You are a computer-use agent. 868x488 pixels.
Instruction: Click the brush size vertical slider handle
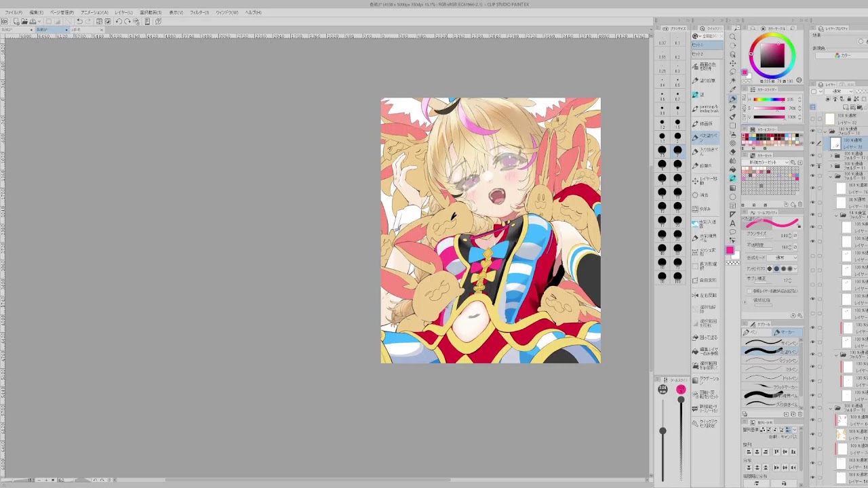pyautogui.click(x=663, y=431)
